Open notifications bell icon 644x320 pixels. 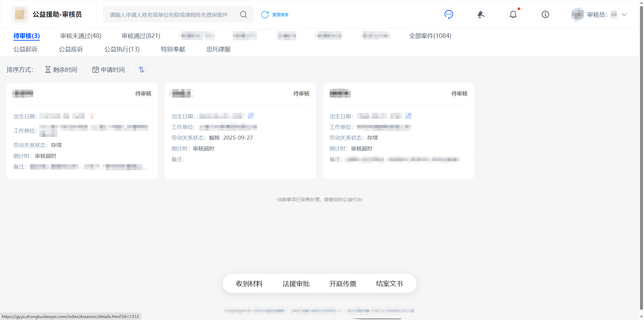(513, 14)
